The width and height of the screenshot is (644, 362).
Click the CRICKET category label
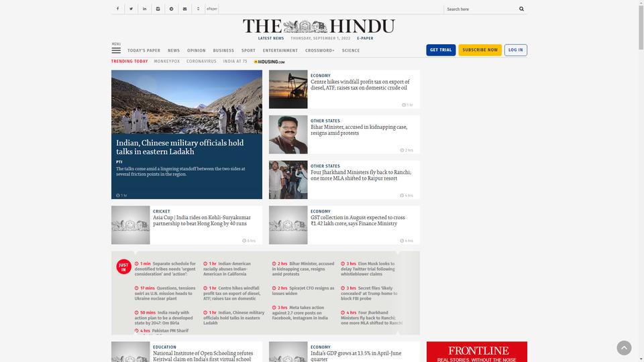coord(162,211)
